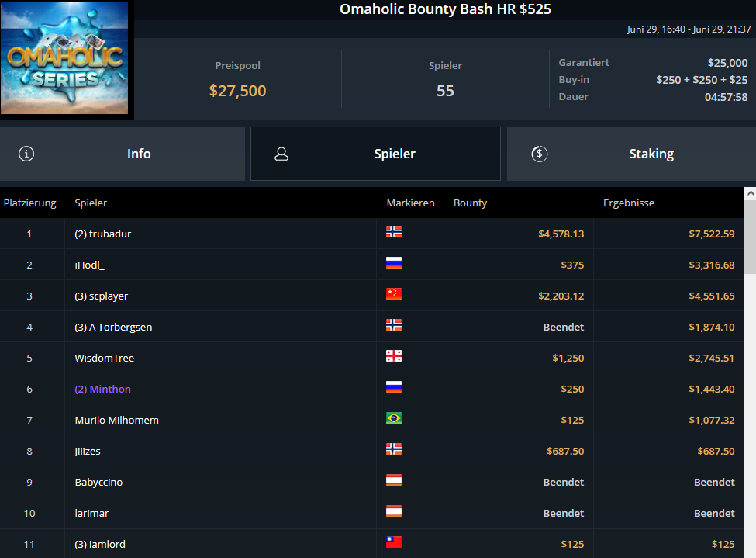756x558 pixels.
Task: Sort by Ergebnisse column header
Action: tap(629, 203)
